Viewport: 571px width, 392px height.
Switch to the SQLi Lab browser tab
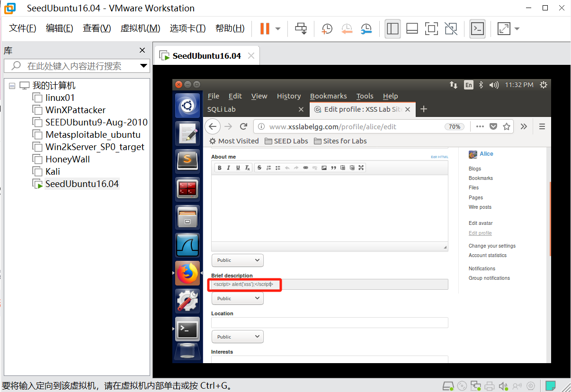[x=256, y=109]
